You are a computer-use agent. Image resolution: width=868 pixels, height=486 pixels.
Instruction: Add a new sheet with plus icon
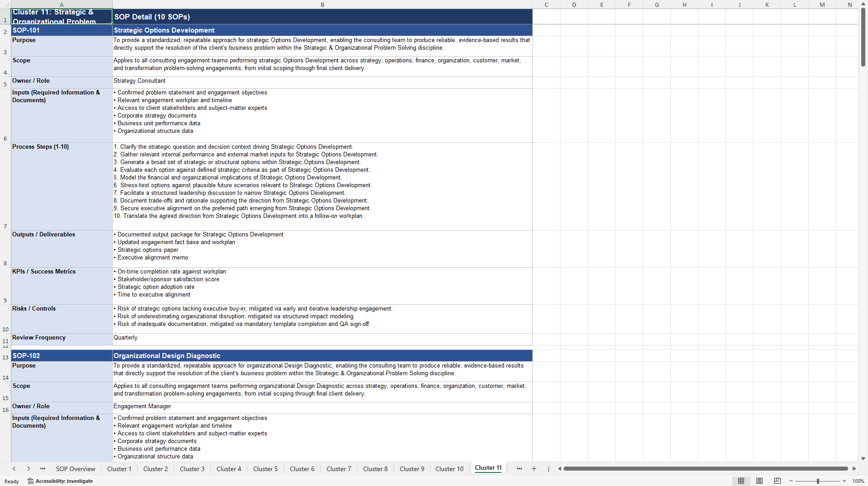click(534, 469)
